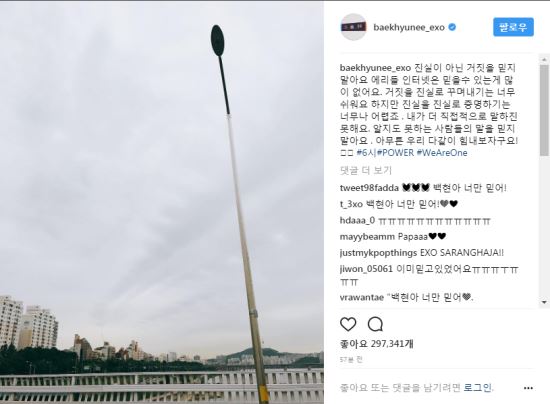Open commenter tweet98fadda's profile

coord(369,188)
